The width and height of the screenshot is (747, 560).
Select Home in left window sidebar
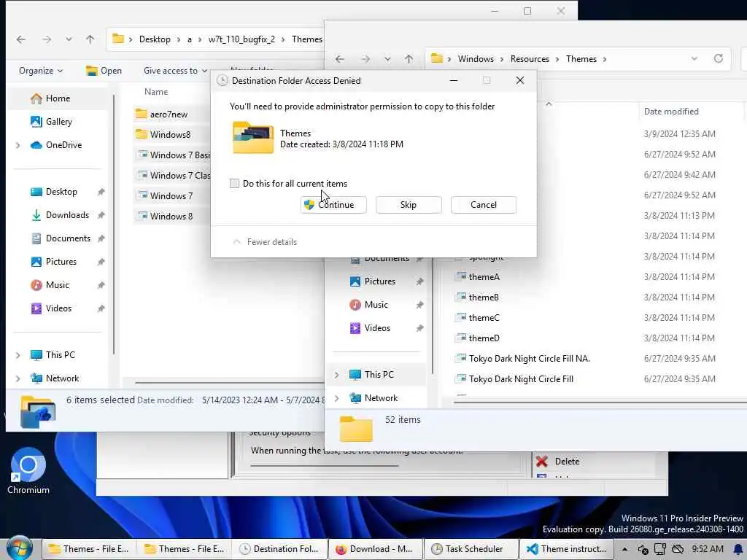(57, 98)
